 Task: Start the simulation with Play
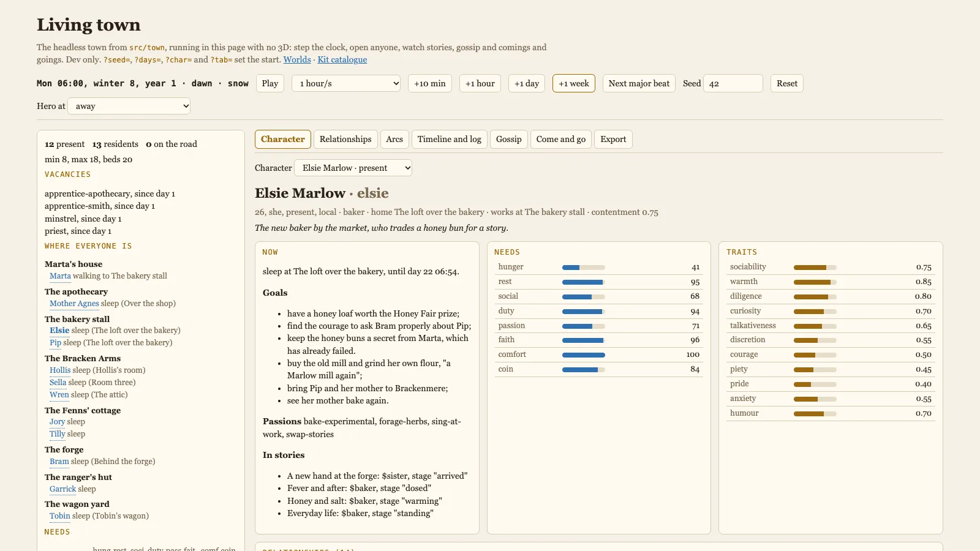coord(270,83)
